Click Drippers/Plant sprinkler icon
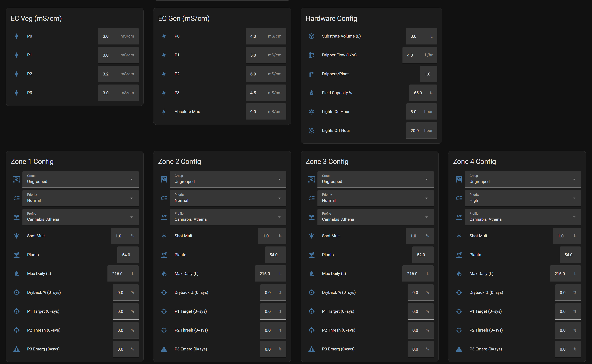This screenshot has height=364, width=592. [311, 74]
